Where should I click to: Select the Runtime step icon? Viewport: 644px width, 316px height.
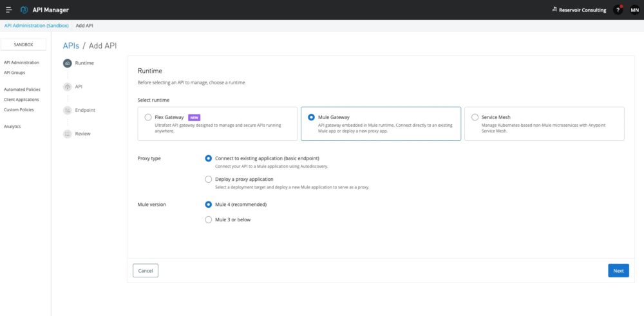click(68, 63)
